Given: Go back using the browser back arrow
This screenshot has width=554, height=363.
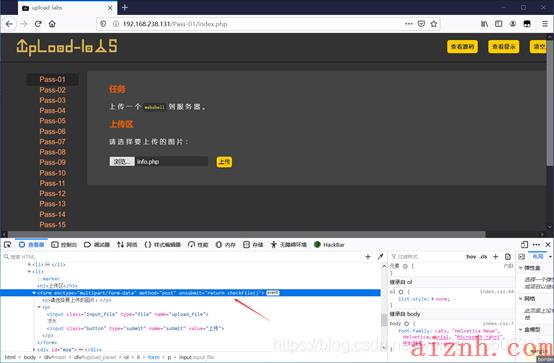Looking at the screenshot, I should click(9, 24).
